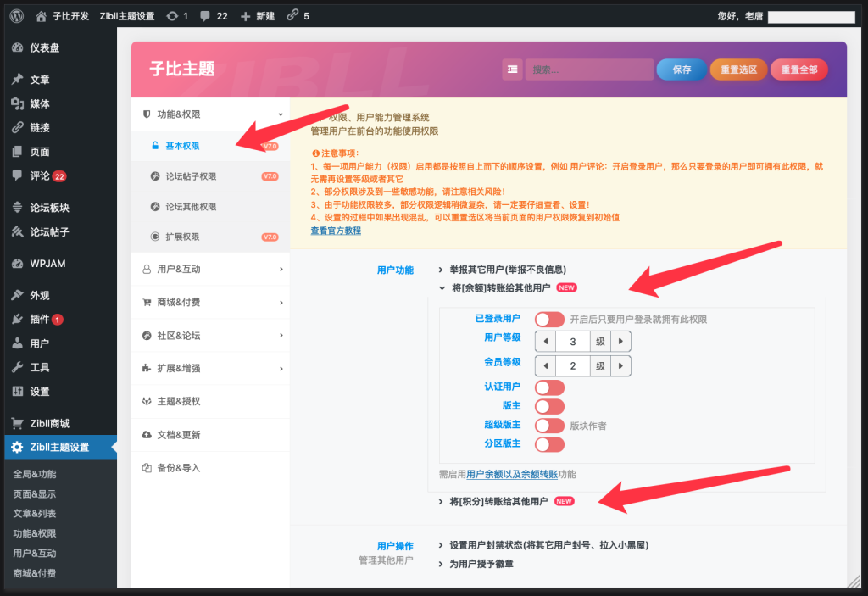Increase the 会员等级 value with the right arrow

(x=620, y=365)
